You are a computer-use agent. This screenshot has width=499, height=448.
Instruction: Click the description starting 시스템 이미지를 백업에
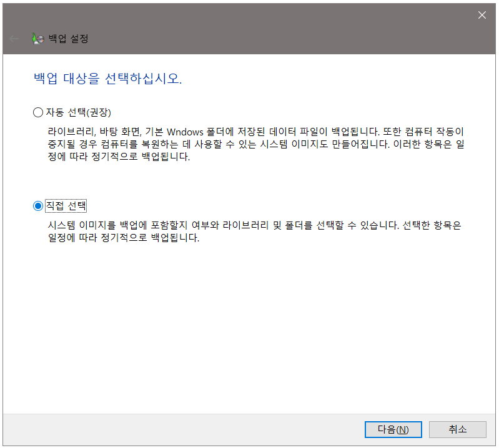click(254, 231)
